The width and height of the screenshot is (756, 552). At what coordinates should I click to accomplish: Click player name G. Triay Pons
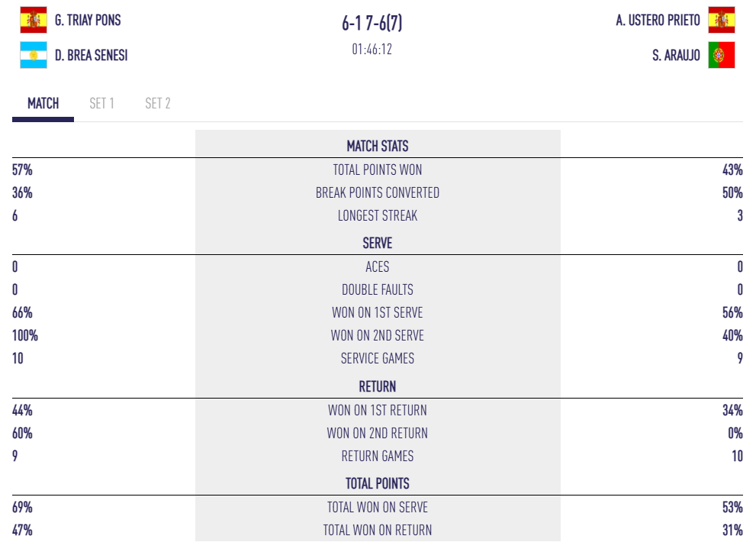pyautogui.click(x=88, y=20)
